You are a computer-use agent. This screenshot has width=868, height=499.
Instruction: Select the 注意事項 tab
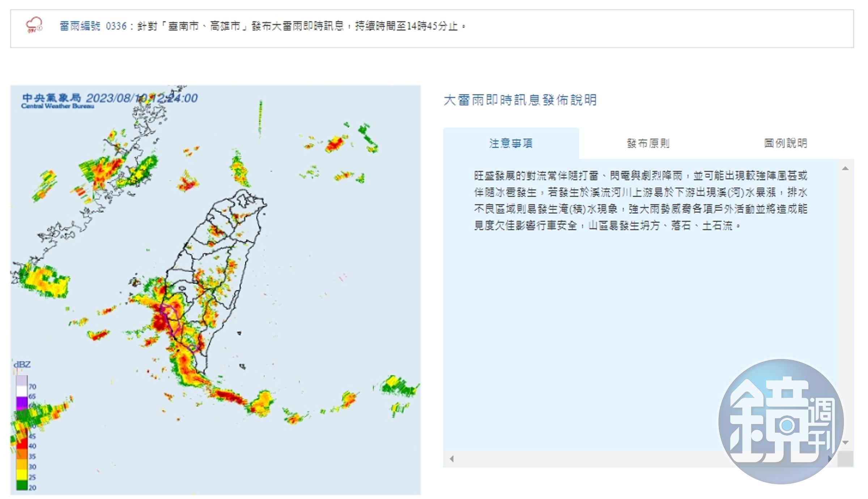point(511,143)
